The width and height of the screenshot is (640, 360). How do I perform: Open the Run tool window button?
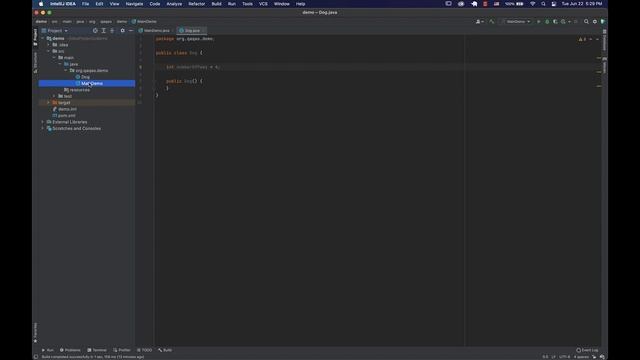click(x=48, y=350)
